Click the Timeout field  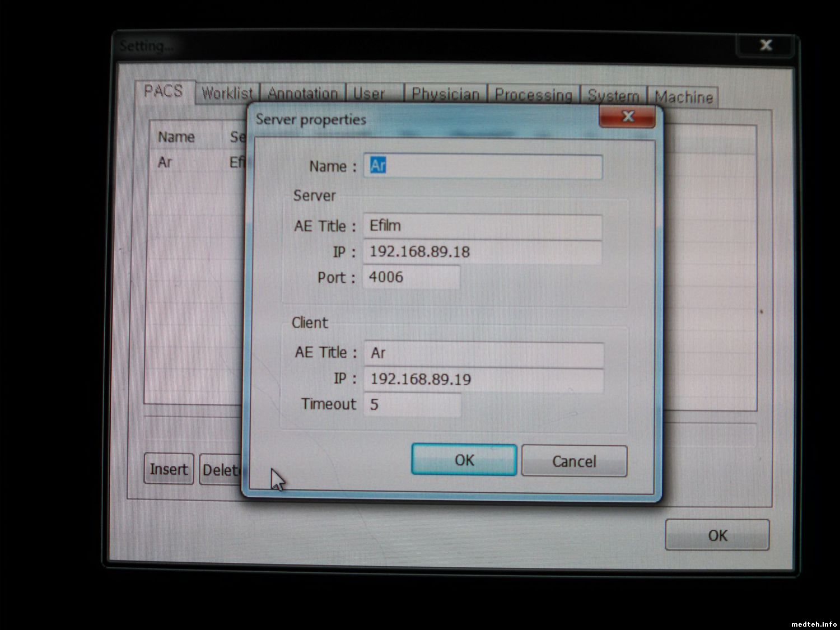click(x=413, y=404)
